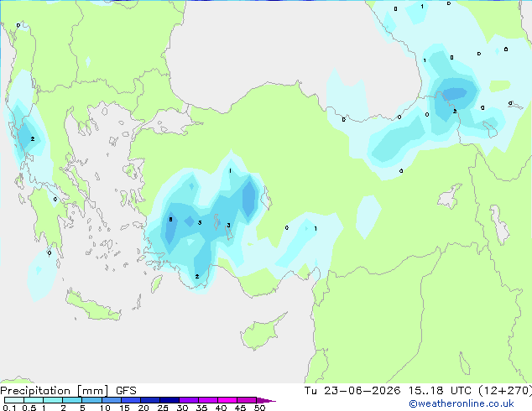Click the 'Tu 23-06-2026 15..18 UTC (12+270)' timestamp
Viewport: 532px width, 411px height.
[418, 391]
